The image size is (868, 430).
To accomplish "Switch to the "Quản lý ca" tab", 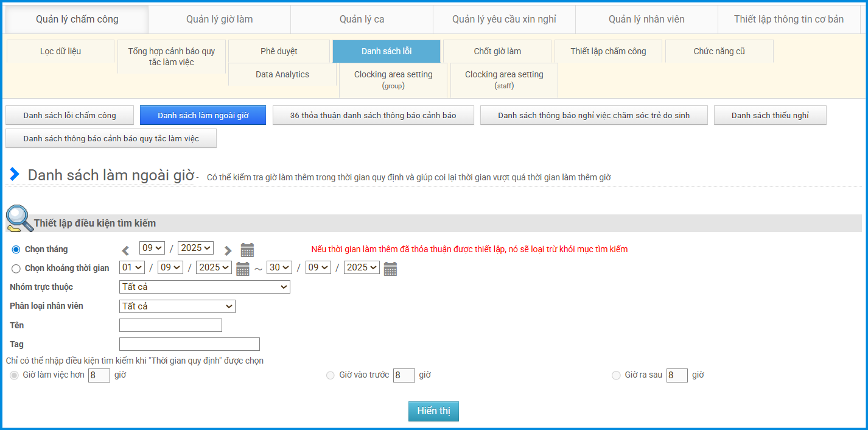I will coord(362,19).
